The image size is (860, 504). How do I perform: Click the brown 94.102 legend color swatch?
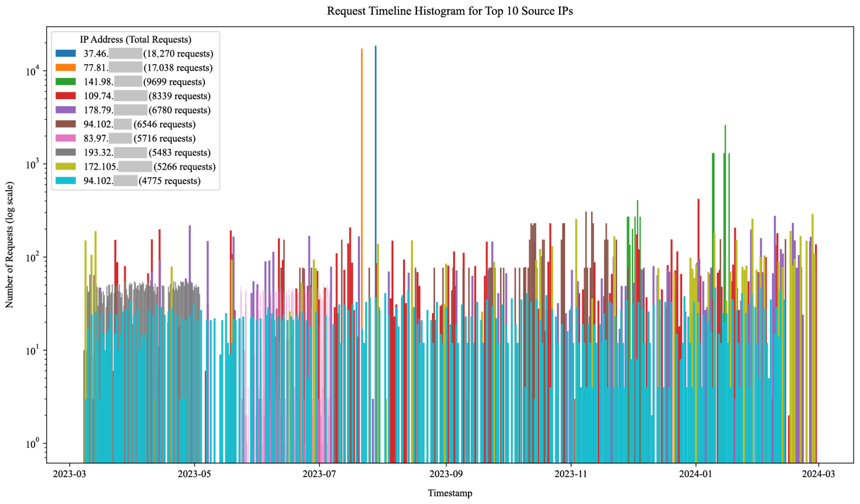coord(65,124)
